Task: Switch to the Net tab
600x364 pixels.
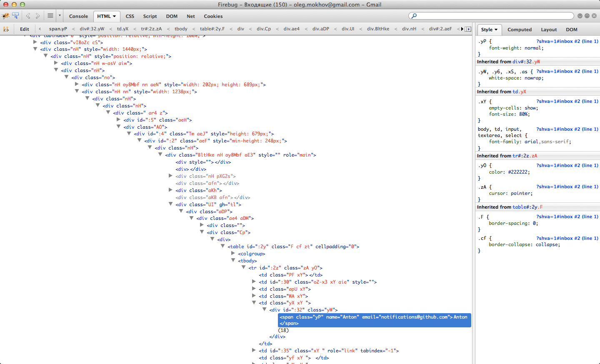Action: (191, 16)
